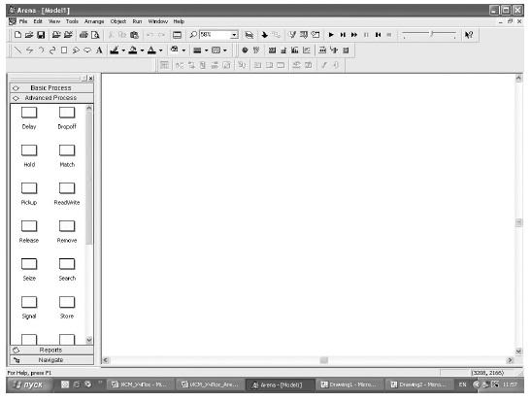
Task: Select the Hold module
Action: [x=29, y=155]
